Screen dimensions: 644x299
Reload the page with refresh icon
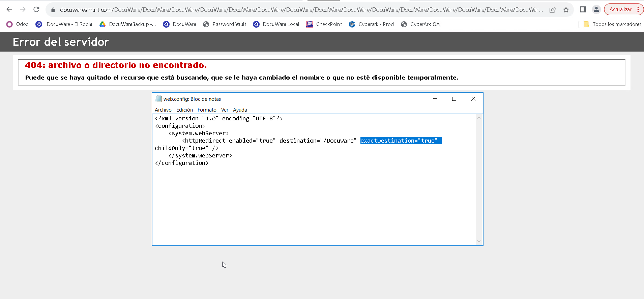tap(36, 9)
